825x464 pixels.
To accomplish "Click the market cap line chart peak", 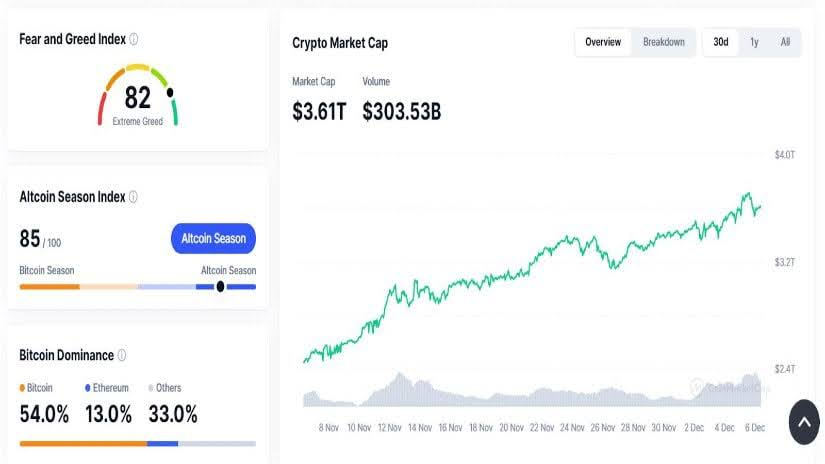I will [748, 194].
